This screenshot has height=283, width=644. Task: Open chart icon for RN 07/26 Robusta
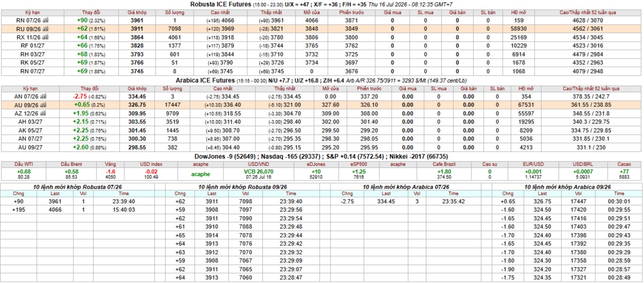45,20
